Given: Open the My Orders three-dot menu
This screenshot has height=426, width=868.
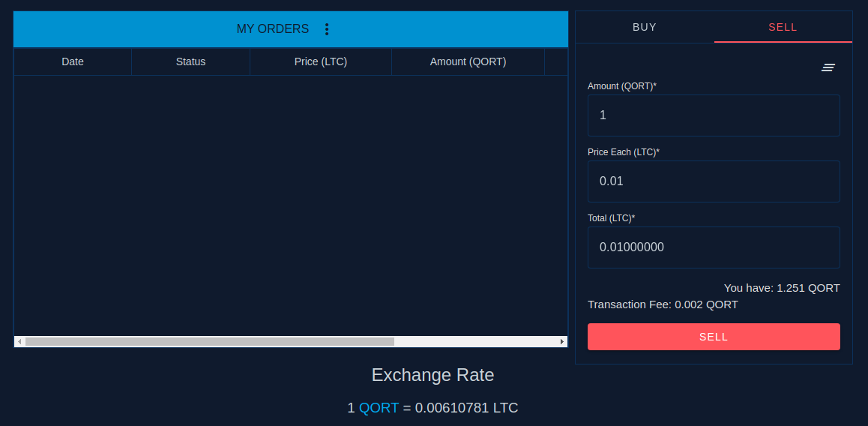Looking at the screenshot, I should (327, 29).
